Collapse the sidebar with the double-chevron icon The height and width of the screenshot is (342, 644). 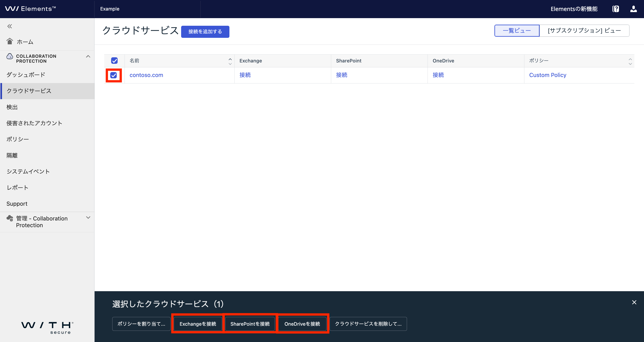click(x=9, y=26)
